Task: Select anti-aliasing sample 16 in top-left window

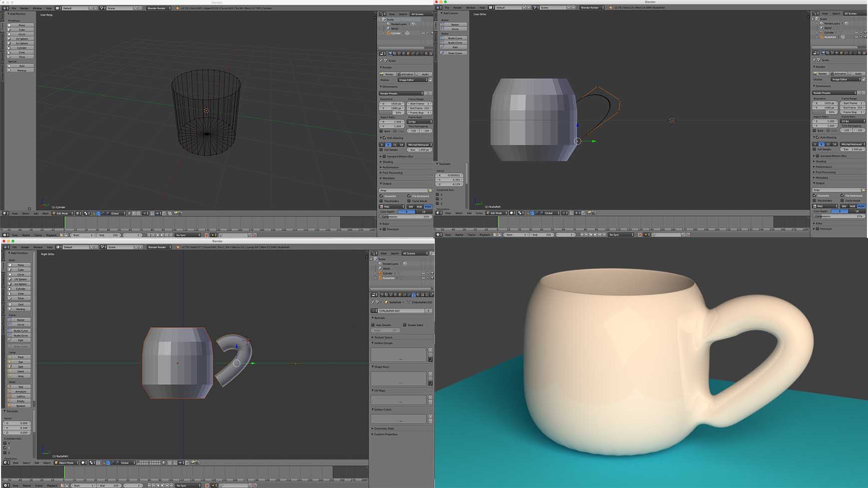Action: (x=401, y=145)
